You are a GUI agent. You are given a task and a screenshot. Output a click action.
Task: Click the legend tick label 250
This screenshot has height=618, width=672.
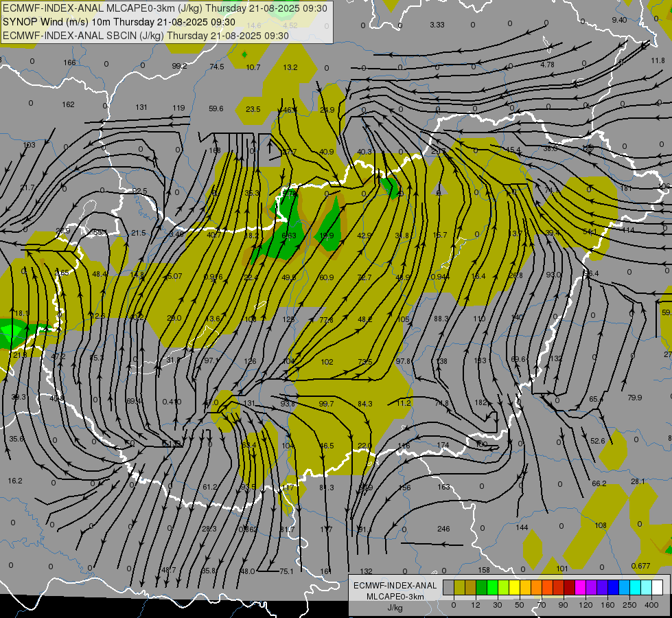tap(629, 605)
